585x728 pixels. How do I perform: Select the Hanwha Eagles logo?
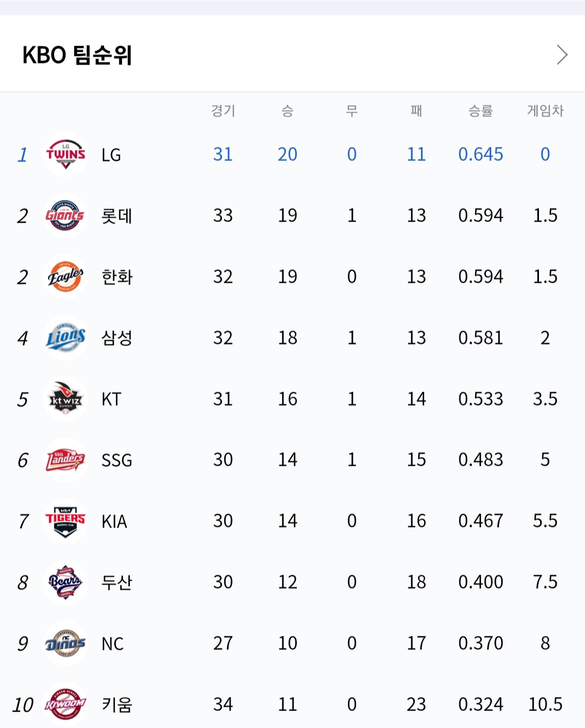click(66, 277)
